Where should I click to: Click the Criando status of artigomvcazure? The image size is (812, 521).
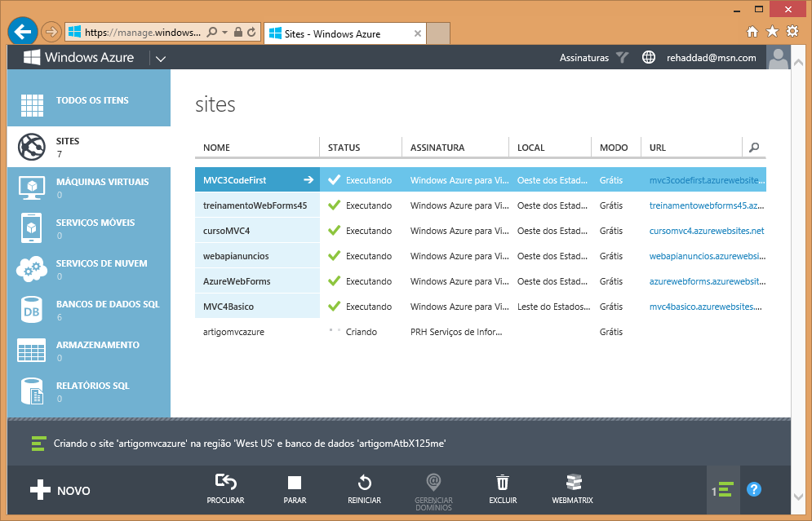coord(361,332)
